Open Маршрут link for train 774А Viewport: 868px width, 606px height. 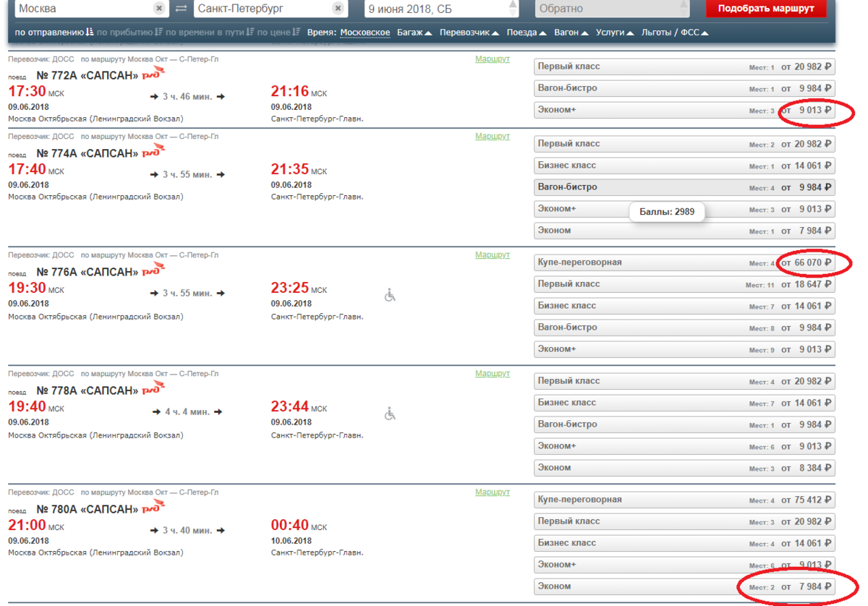(x=493, y=136)
